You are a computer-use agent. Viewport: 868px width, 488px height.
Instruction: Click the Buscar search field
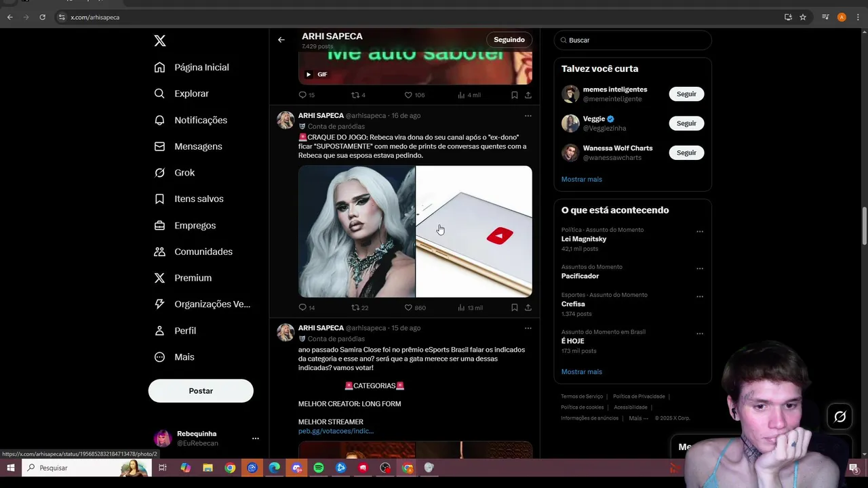633,40
